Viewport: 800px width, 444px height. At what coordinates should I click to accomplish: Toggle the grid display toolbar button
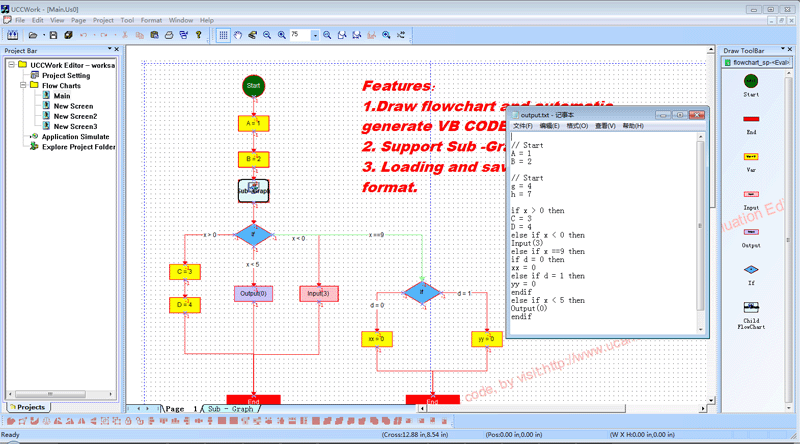click(x=223, y=35)
